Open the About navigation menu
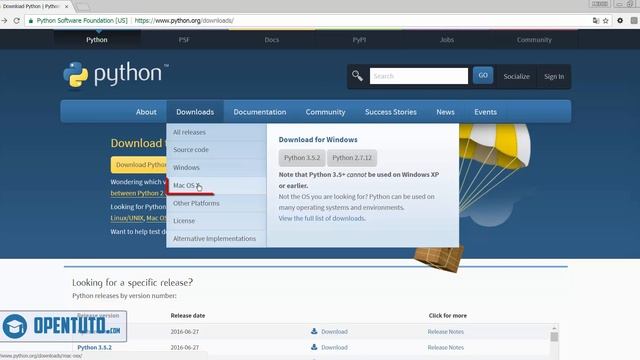The height and width of the screenshot is (360, 640). pos(146,112)
